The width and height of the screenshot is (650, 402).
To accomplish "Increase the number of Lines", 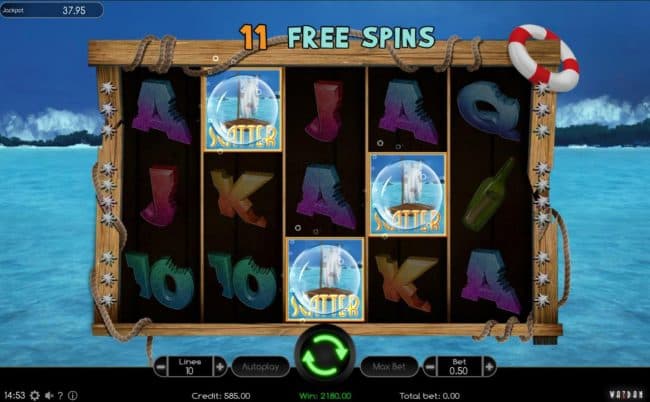I will [220, 367].
